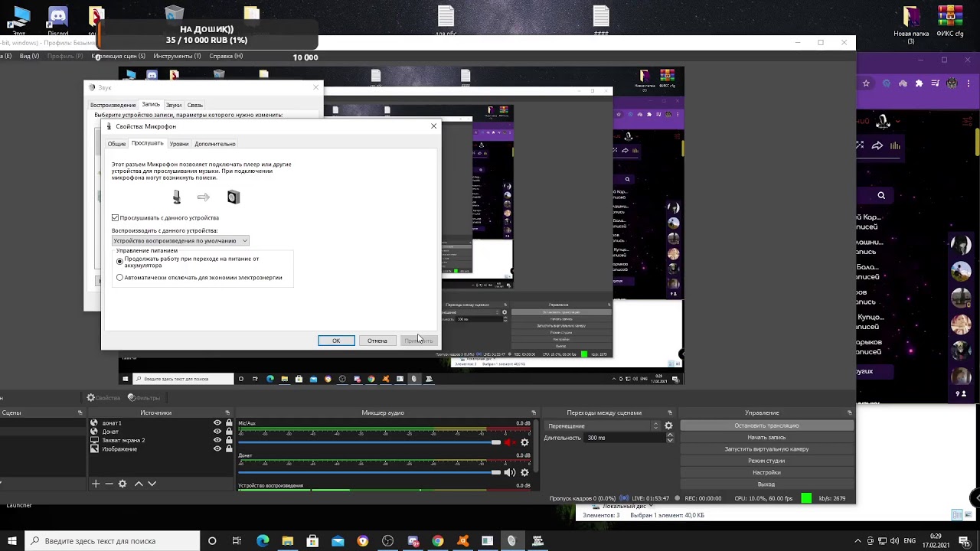The width and height of the screenshot is (980, 551).
Task: Click the Донат volume slider
Action: tap(369, 472)
